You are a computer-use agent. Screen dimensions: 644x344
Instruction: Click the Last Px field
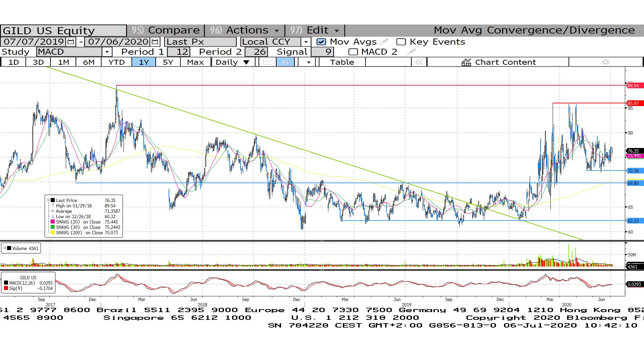[200, 42]
